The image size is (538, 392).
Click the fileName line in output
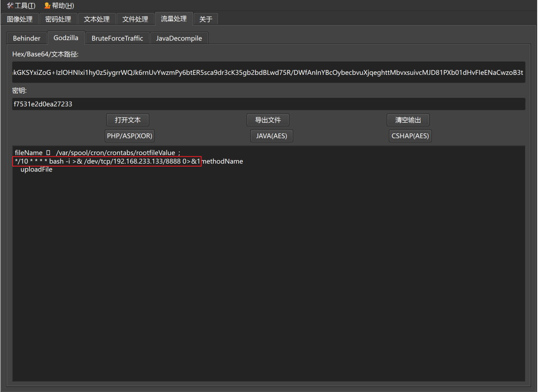click(x=97, y=153)
